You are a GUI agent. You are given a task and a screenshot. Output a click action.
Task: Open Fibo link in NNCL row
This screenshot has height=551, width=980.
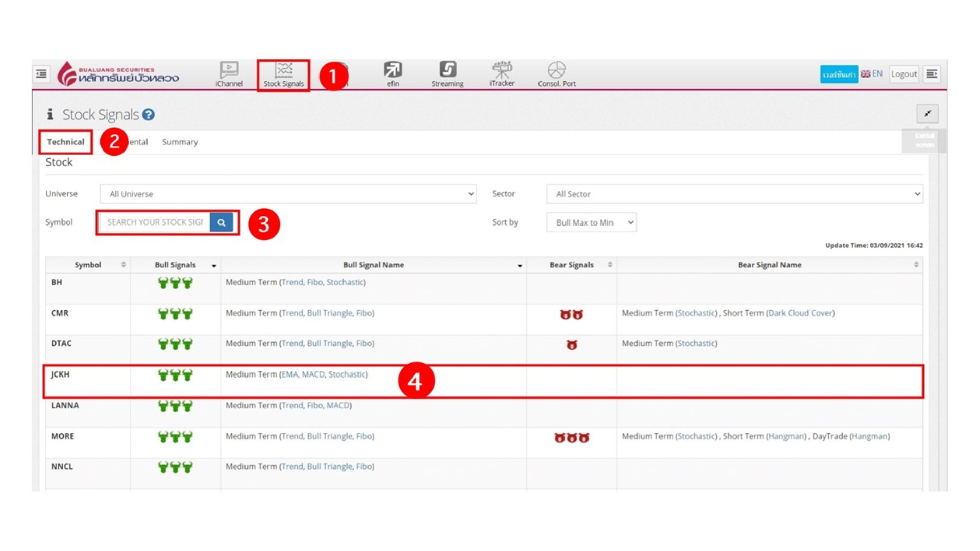pos(364,467)
